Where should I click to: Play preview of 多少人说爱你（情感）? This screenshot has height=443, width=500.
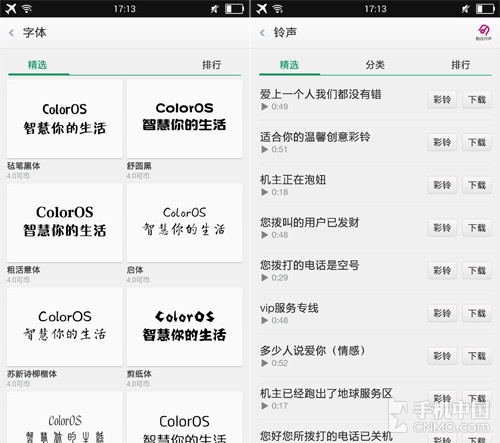point(265,363)
